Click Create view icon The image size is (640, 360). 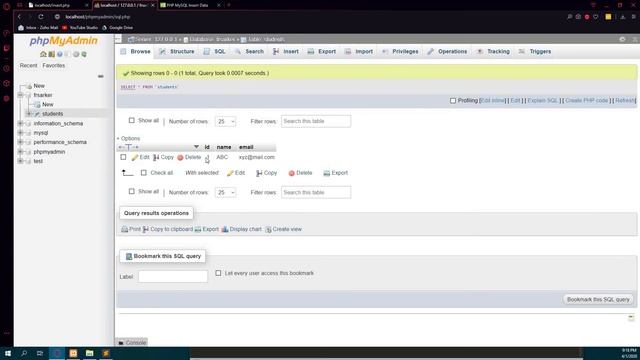(x=268, y=229)
